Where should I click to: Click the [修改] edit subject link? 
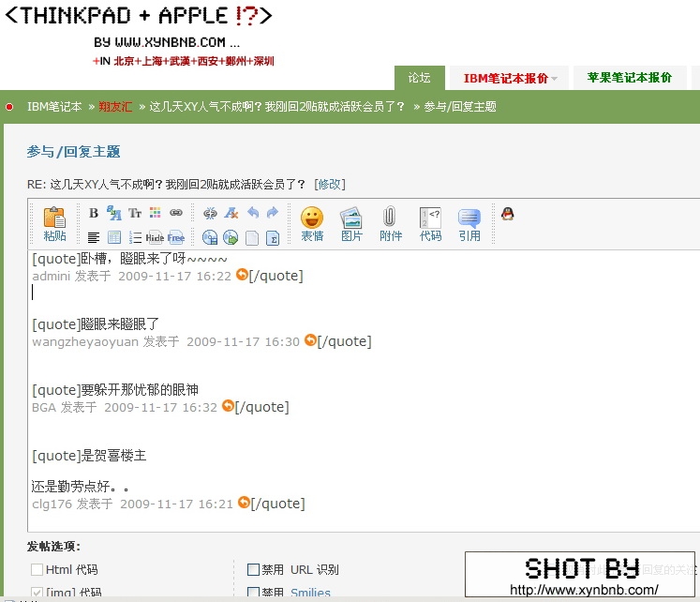click(x=330, y=184)
